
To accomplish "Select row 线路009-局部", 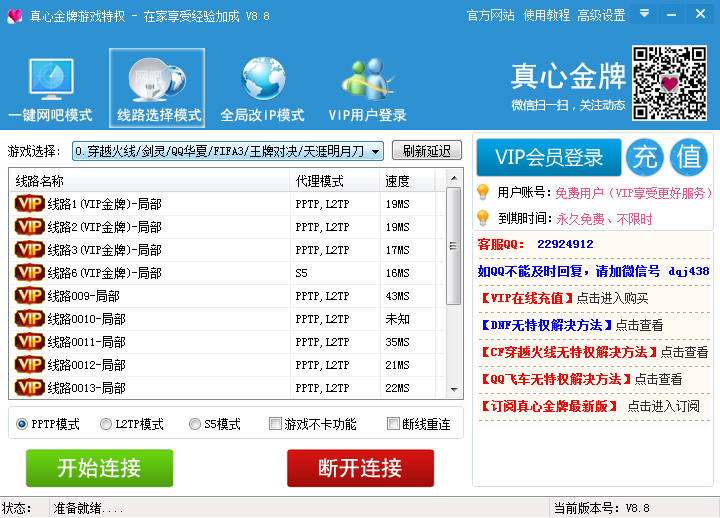I will (228, 295).
